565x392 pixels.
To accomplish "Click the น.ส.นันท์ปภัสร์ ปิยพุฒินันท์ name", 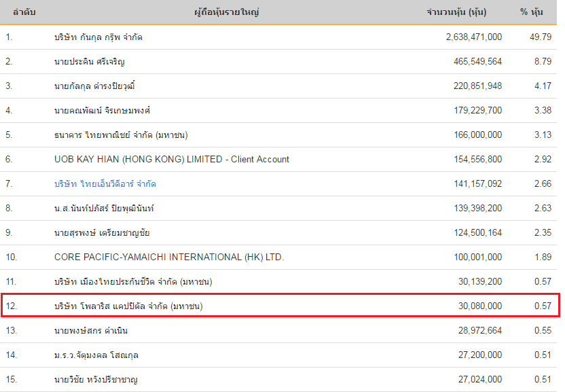I will (104, 209).
